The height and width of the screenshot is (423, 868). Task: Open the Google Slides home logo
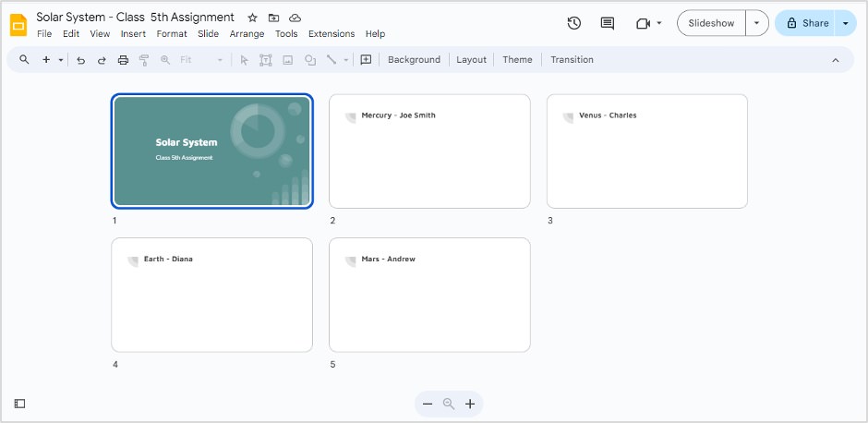(x=18, y=25)
